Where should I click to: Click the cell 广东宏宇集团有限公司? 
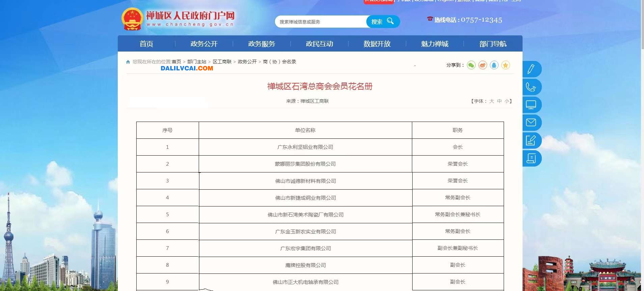[x=306, y=248]
